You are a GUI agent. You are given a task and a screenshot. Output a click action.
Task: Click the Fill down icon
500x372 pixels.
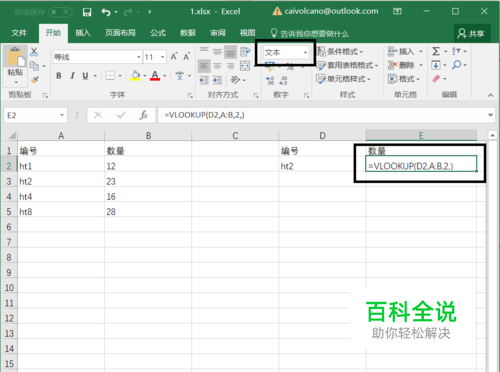pos(436,65)
